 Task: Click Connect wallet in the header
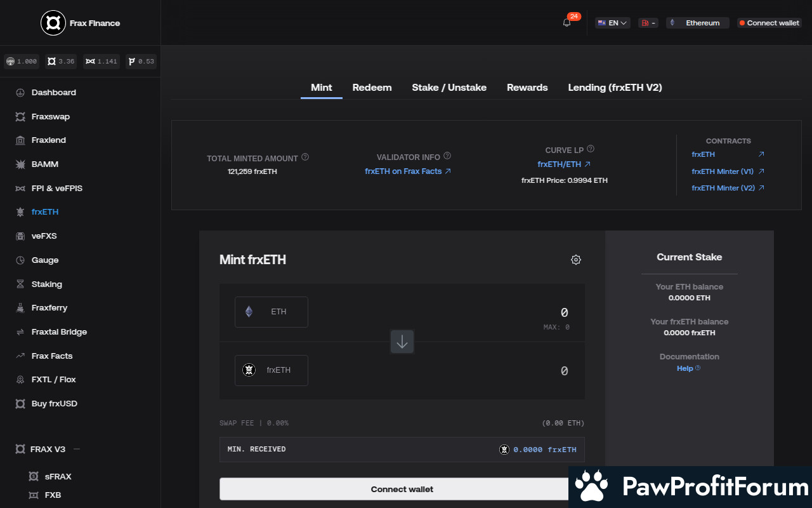coord(769,23)
